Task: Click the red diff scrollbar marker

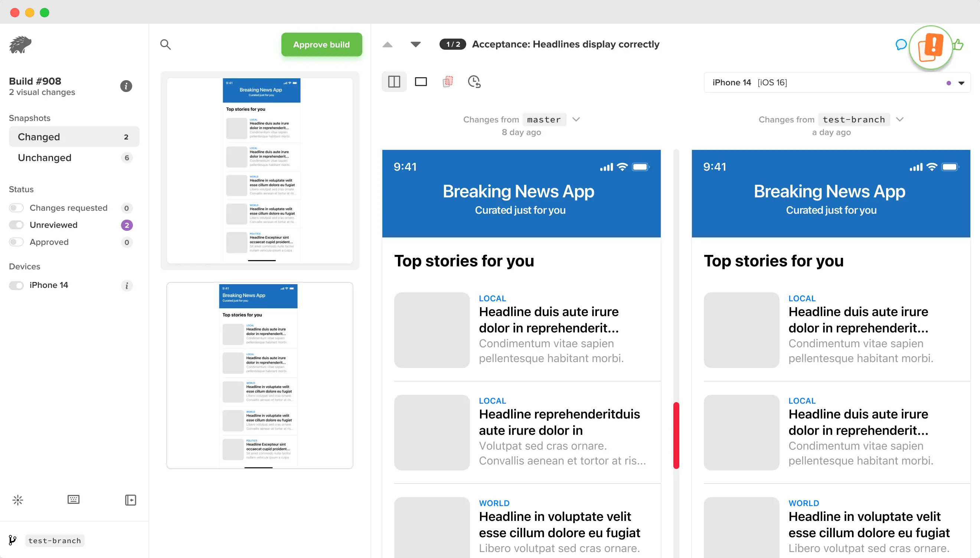Action: pos(676,435)
